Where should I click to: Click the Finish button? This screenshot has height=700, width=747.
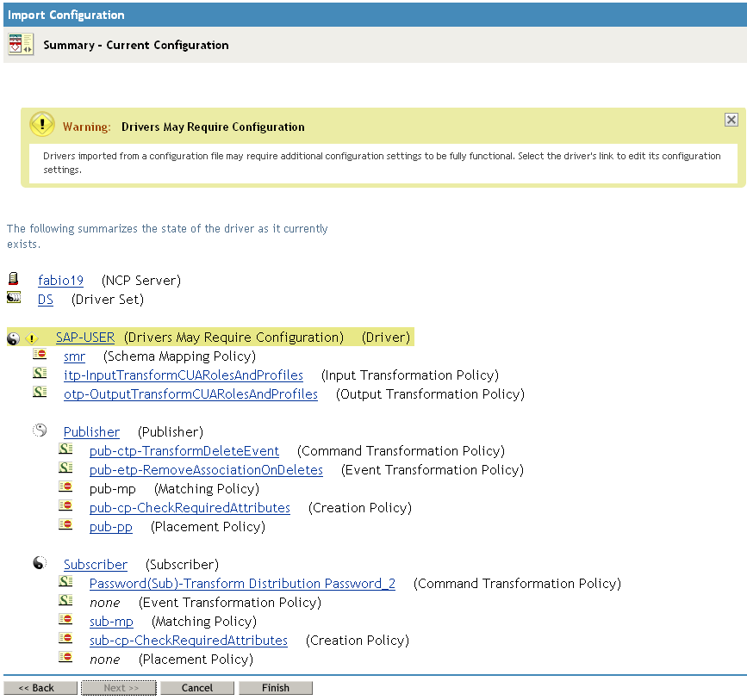click(x=276, y=687)
